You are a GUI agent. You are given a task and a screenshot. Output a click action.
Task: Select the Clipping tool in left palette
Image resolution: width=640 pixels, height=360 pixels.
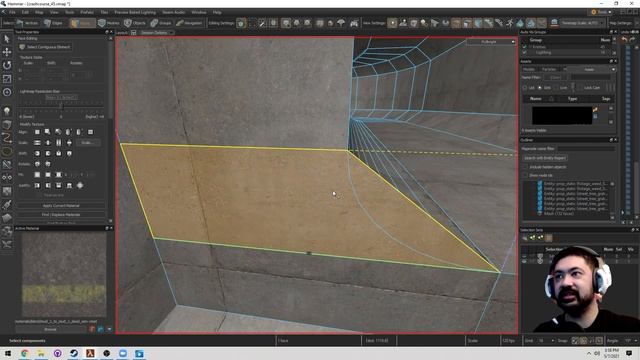point(7,164)
